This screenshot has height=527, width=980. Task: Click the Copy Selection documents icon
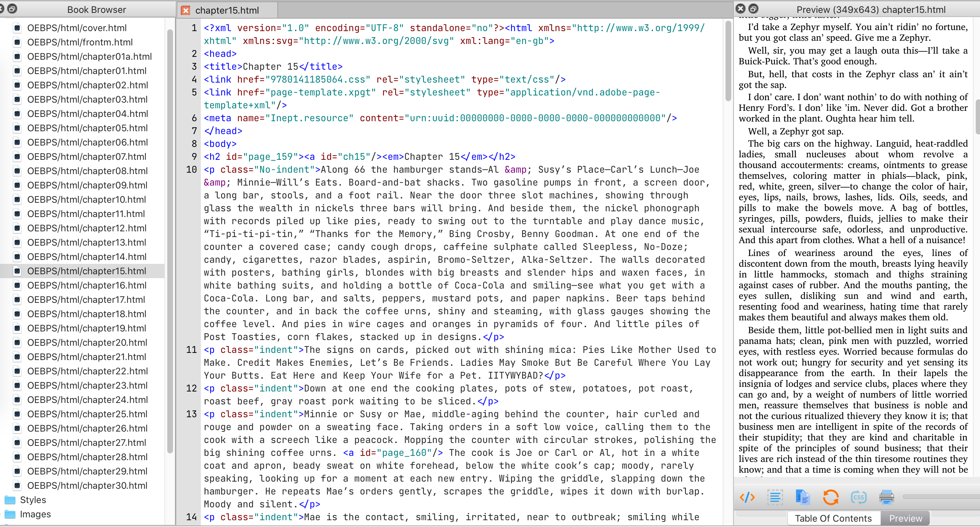(803, 497)
